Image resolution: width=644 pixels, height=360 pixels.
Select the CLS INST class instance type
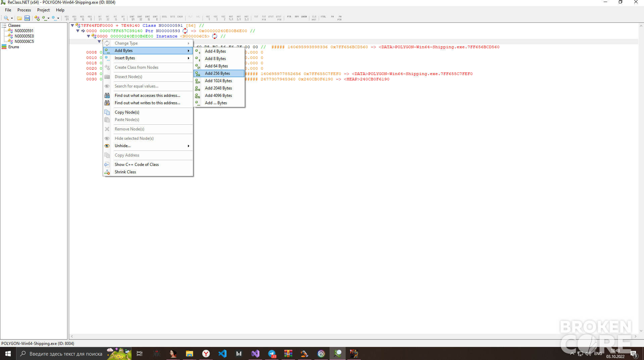point(314,18)
